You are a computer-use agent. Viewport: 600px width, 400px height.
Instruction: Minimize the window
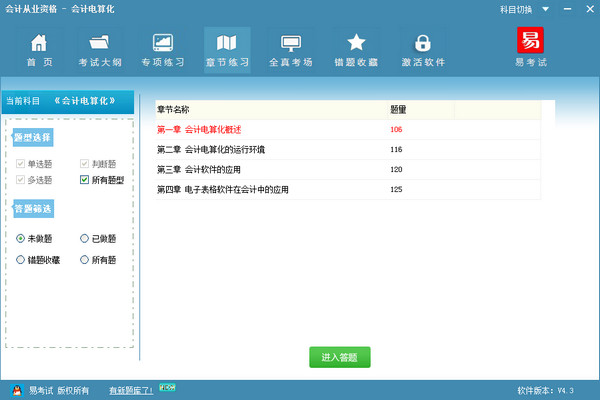point(567,9)
